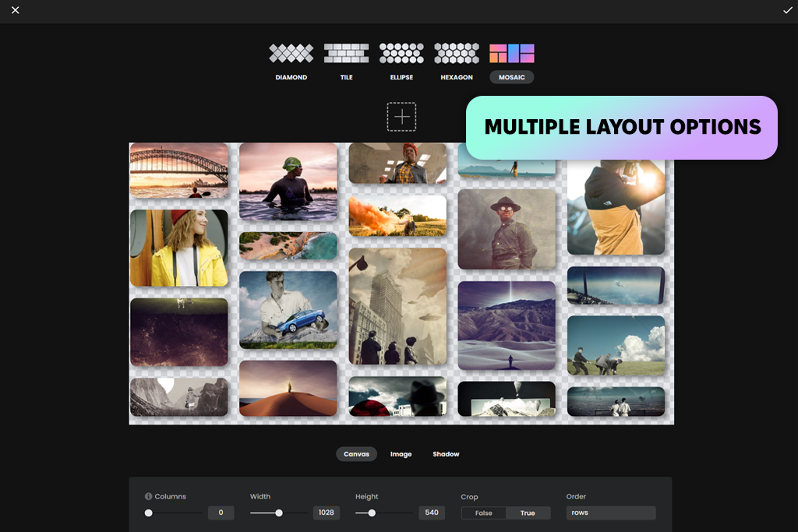The height and width of the screenshot is (532, 798).
Task: Select the black and white mountain moon photo
Action: pos(179,397)
